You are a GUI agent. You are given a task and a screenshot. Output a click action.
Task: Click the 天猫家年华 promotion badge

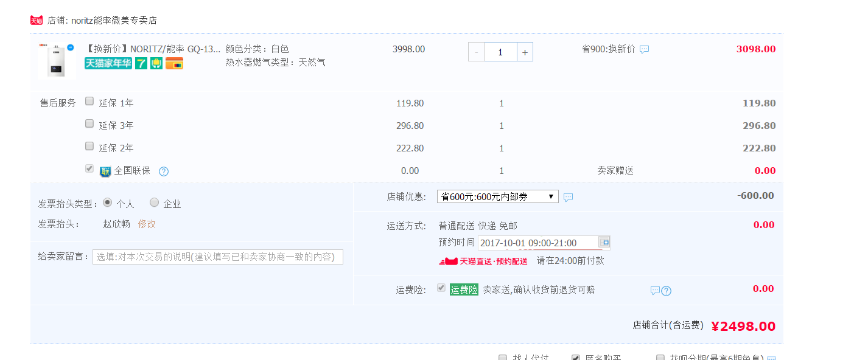(108, 63)
